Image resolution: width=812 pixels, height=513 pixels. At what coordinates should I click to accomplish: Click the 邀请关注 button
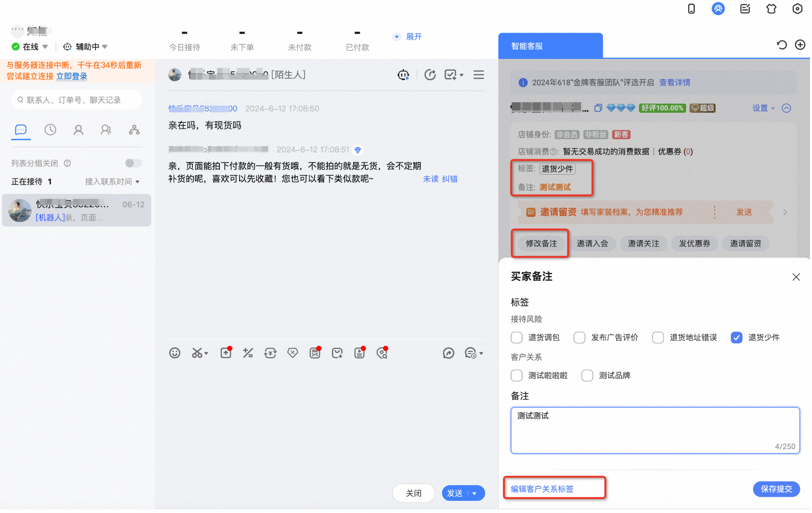(x=644, y=244)
